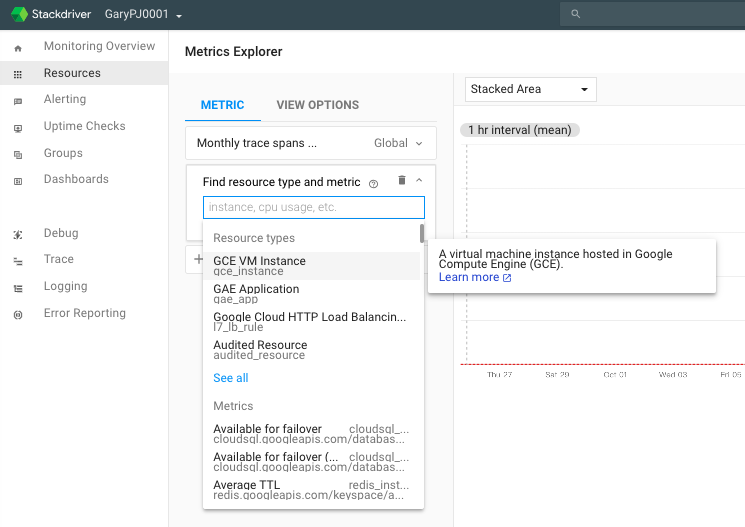745x527 pixels.
Task: Select GAE Application resource type
Action: pyautogui.click(x=256, y=293)
